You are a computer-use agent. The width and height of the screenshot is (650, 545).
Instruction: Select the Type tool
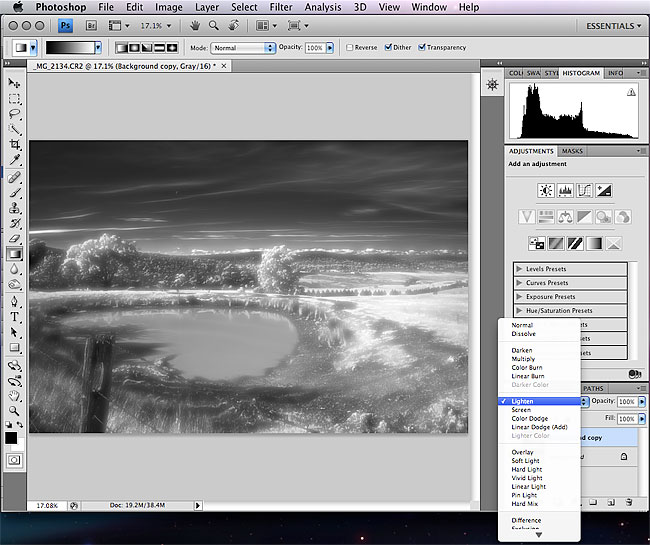coord(14,317)
